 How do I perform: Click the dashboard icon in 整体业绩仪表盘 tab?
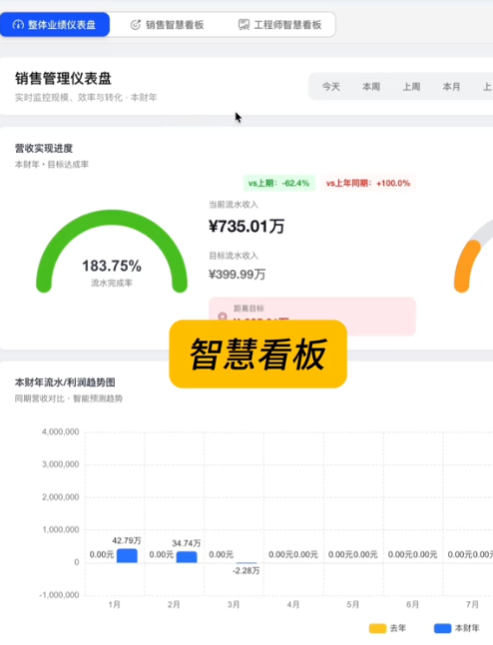18,25
